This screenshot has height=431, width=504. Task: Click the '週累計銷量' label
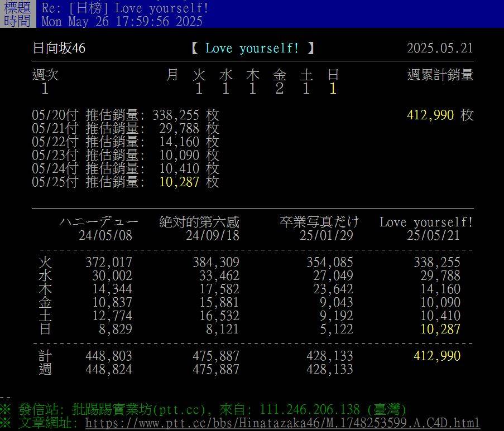tap(440, 75)
